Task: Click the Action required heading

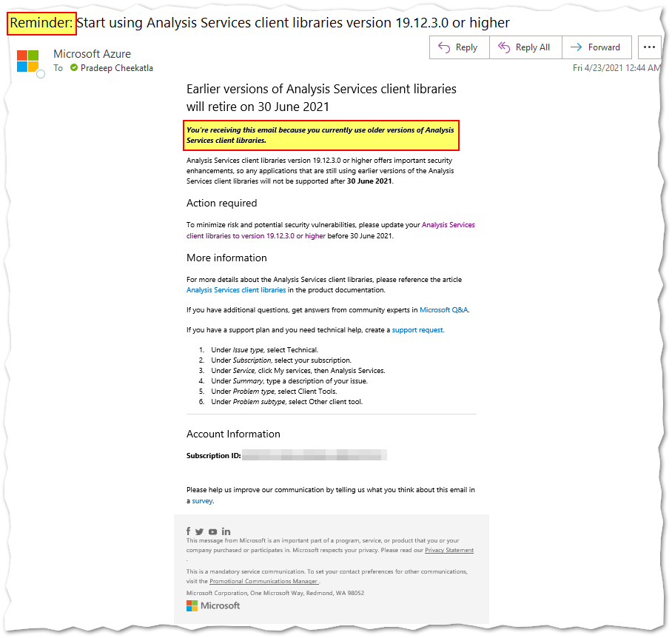Action: click(x=221, y=203)
